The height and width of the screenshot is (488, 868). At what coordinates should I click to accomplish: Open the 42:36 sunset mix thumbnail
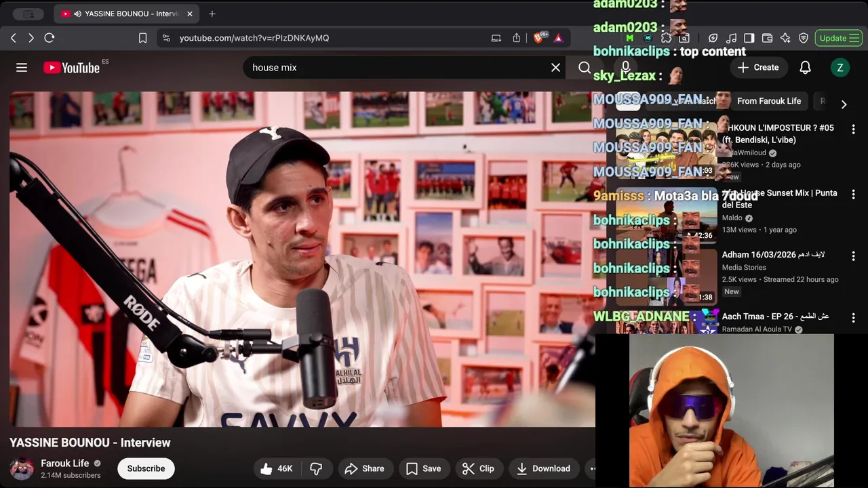click(x=666, y=215)
